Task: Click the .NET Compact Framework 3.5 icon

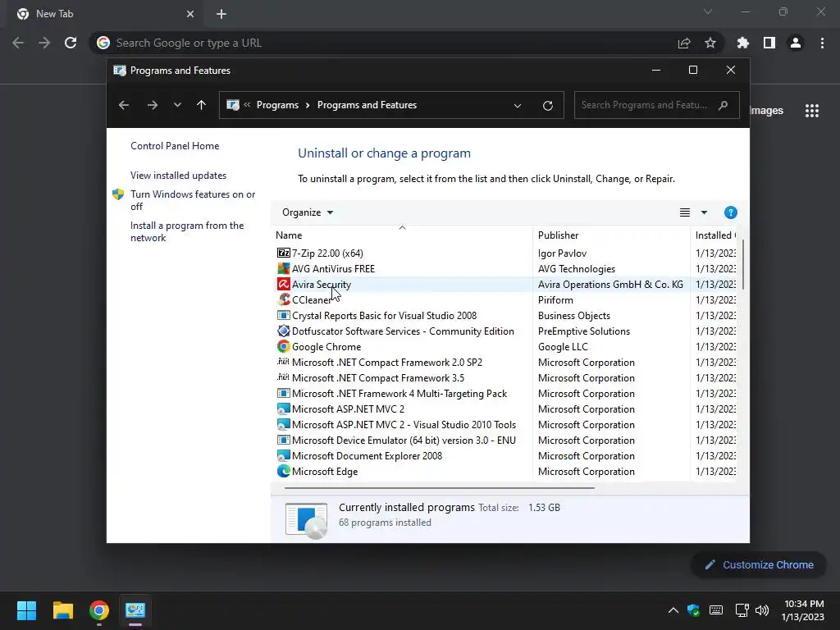Action: pyautogui.click(x=283, y=377)
